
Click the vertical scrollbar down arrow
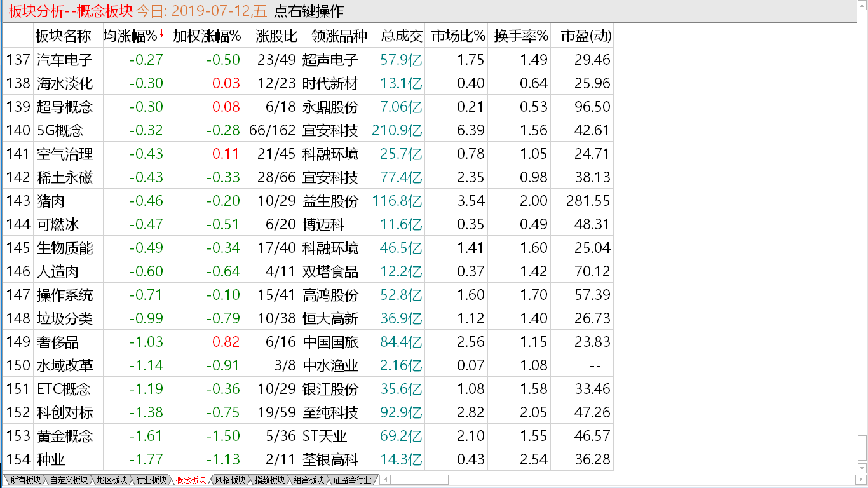[862, 469]
